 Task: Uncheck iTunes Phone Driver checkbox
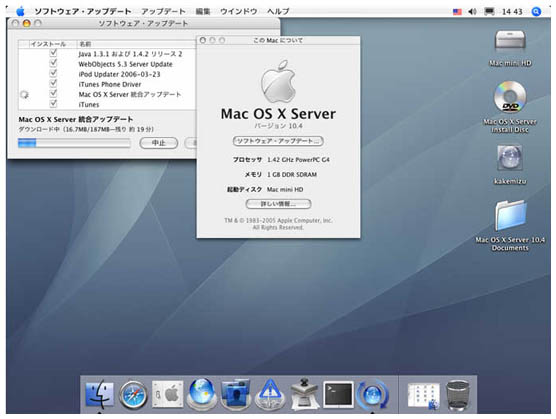click(53, 84)
